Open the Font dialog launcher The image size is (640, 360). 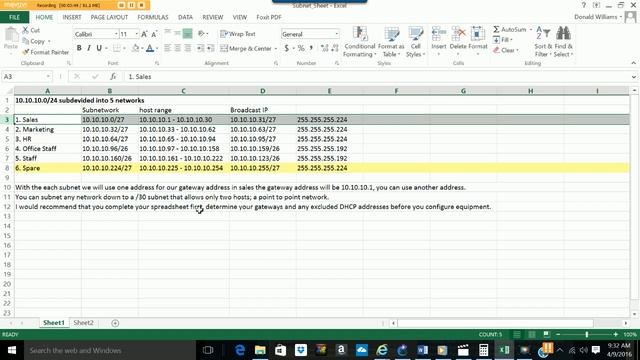[157, 63]
